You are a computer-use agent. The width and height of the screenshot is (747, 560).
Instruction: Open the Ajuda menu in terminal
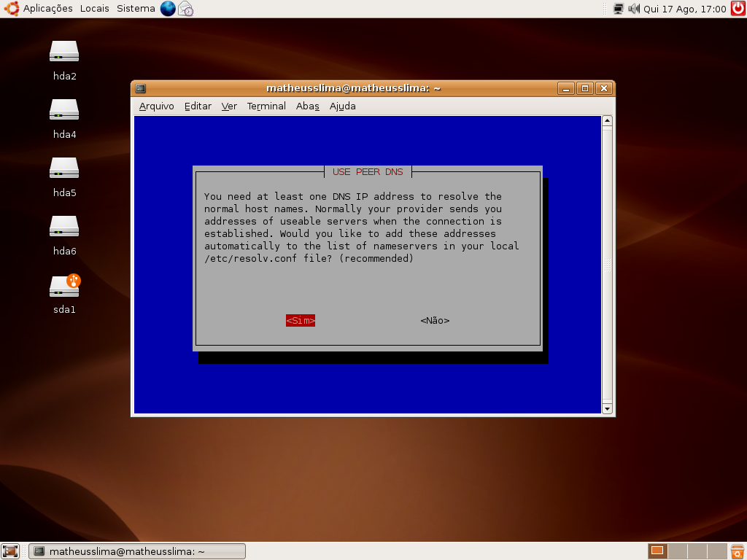[343, 106]
